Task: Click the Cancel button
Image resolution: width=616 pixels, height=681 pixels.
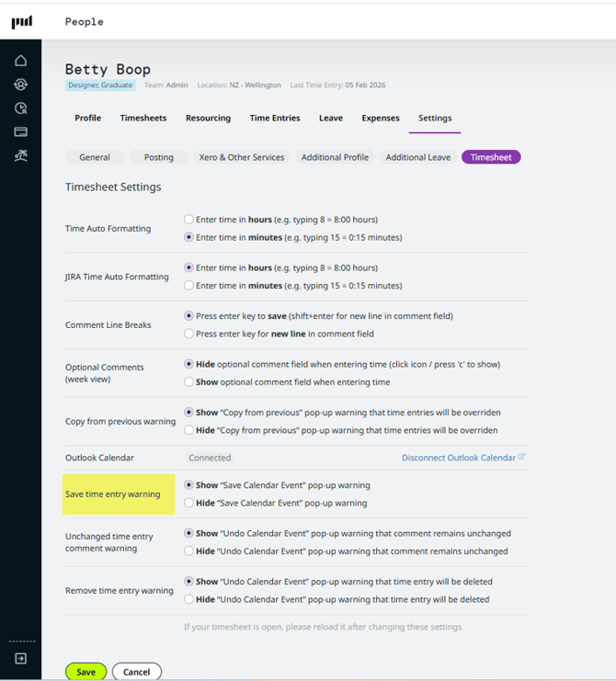Action: [136, 672]
